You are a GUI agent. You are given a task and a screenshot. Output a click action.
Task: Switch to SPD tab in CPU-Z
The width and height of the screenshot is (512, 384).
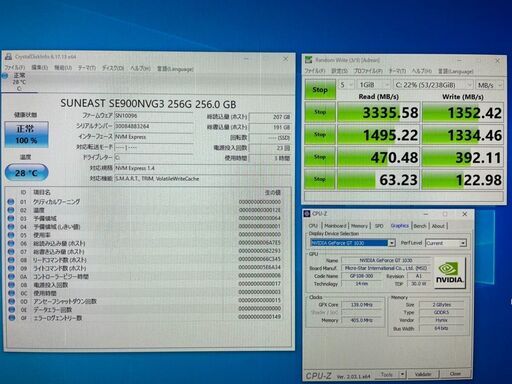click(379, 226)
